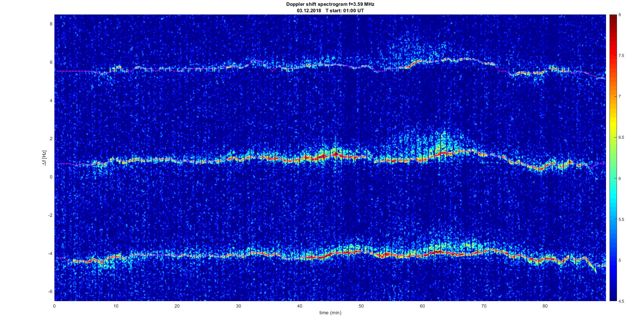Click the colorbar tick label '7.5'

tap(621, 56)
